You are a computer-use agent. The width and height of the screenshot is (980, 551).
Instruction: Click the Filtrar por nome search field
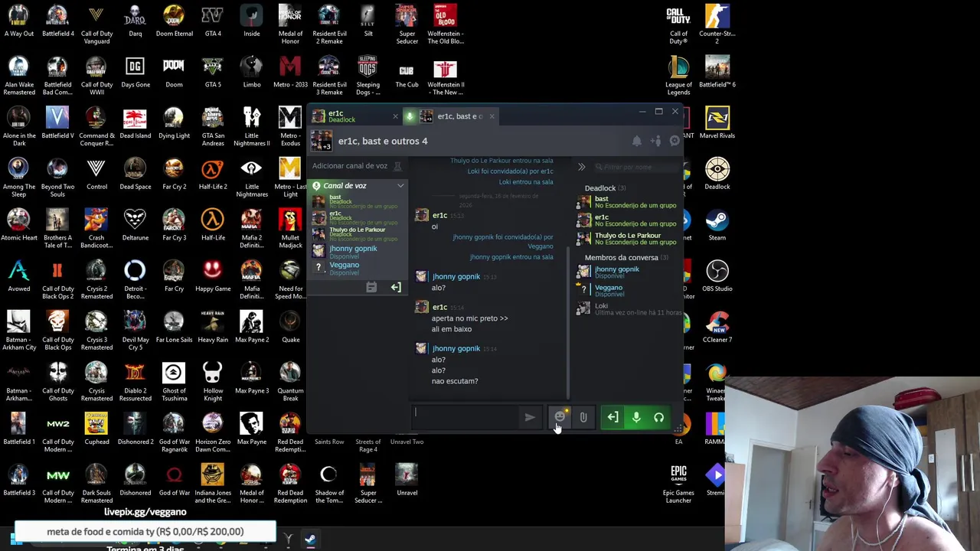point(637,167)
